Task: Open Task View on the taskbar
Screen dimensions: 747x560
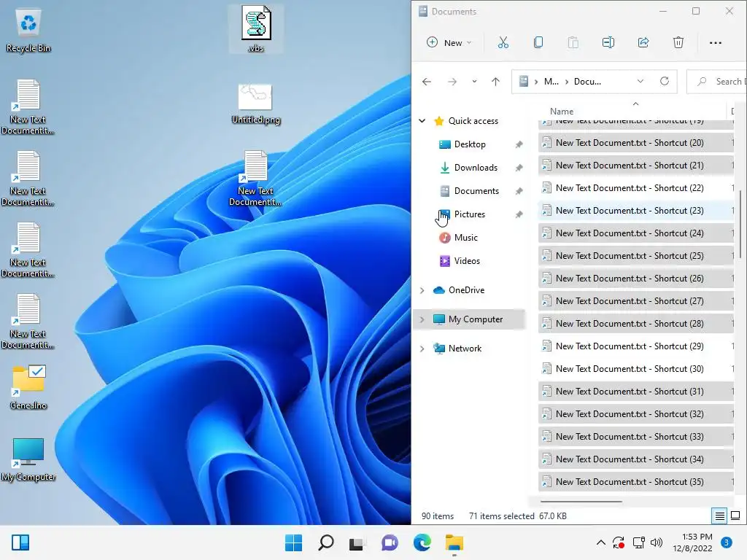Action: coord(356,542)
